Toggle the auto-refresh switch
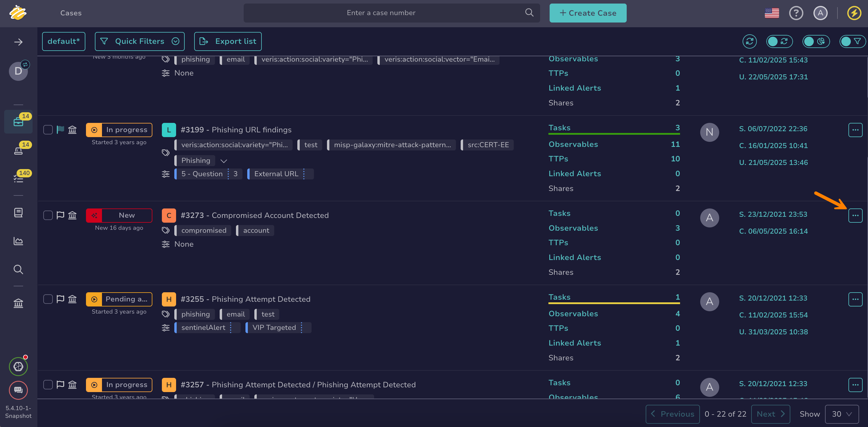 tap(779, 41)
